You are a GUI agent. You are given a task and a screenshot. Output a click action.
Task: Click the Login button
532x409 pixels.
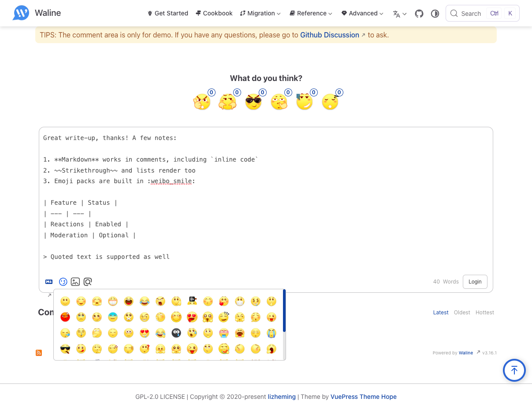pos(475,282)
